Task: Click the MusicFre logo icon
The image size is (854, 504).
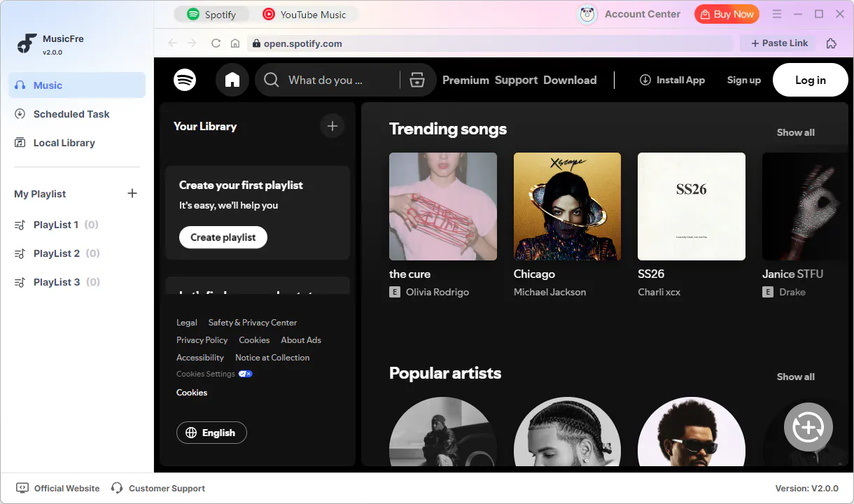Action: tap(27, 43)
